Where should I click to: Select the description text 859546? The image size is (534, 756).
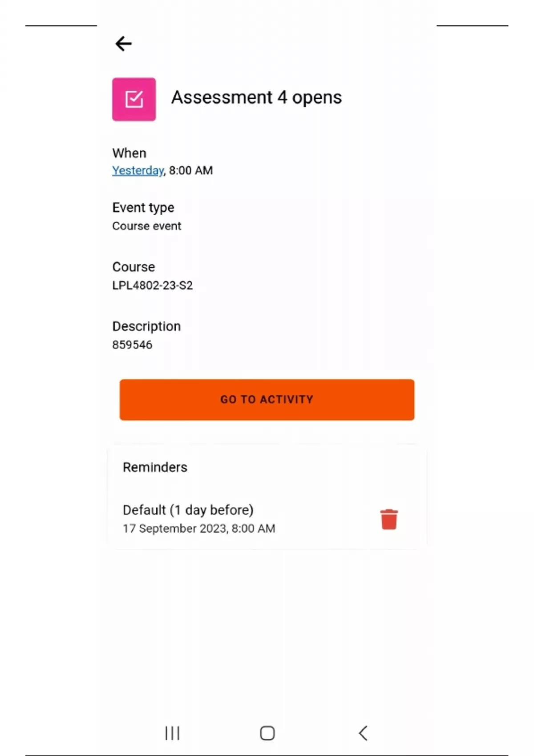132,345
